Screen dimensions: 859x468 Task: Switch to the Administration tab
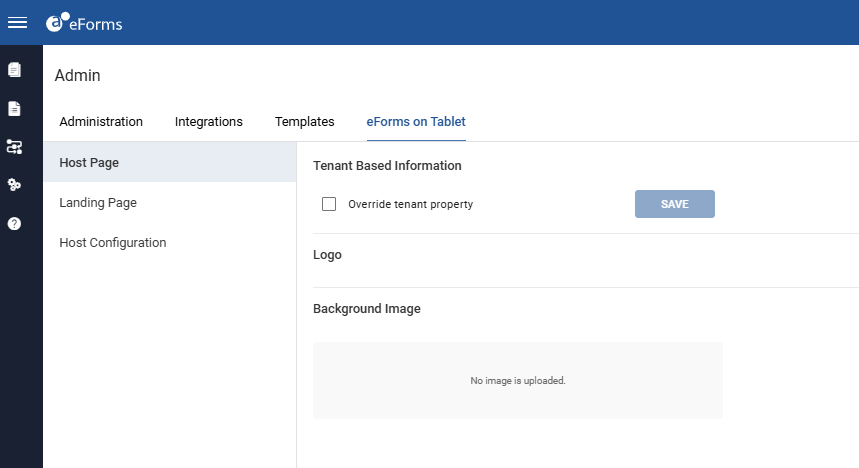pyautogui.click(x=101, y=122)
